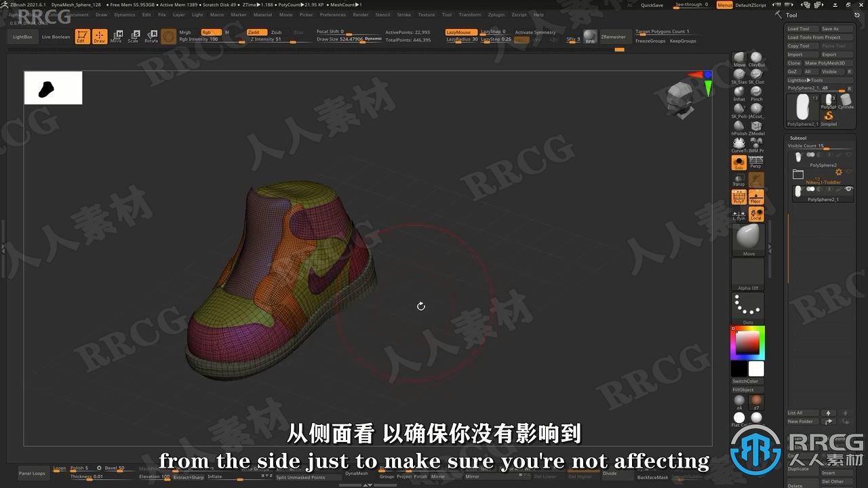
Task: Toggle the Floor grid
Action: [x=756, y=197]
